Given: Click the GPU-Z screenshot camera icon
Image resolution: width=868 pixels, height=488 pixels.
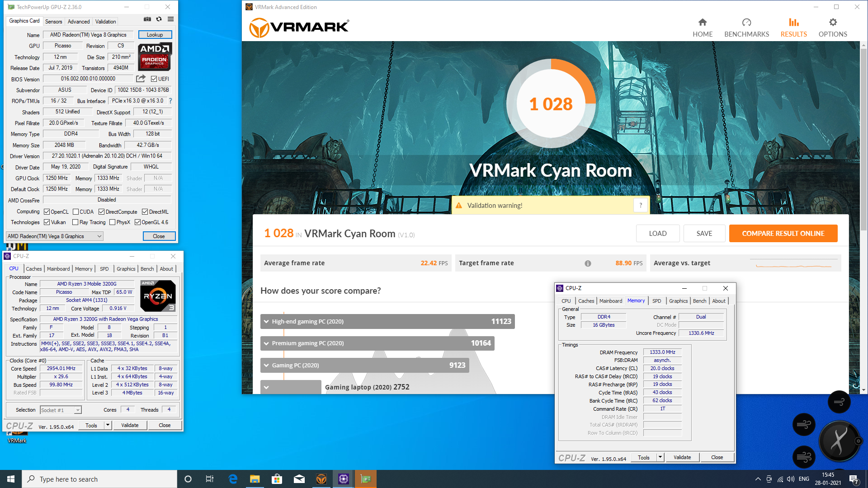Looking at the screenshot, I should [x=147, y=19].
